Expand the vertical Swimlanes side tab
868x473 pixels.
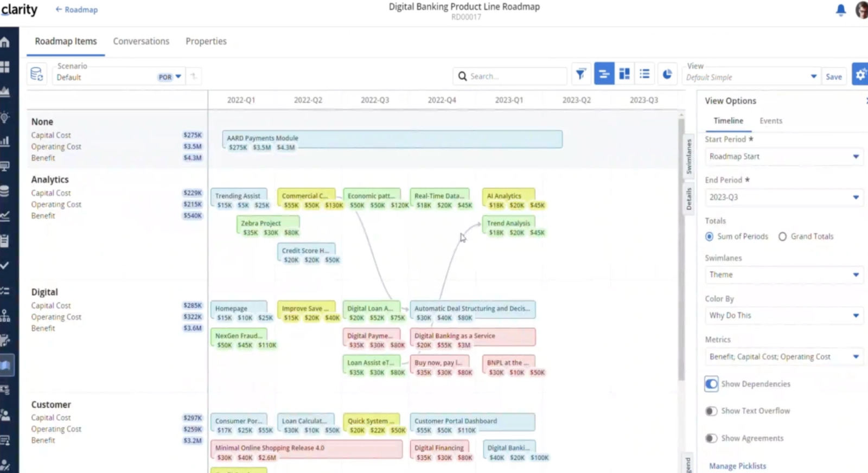click(x=688, y=156)
